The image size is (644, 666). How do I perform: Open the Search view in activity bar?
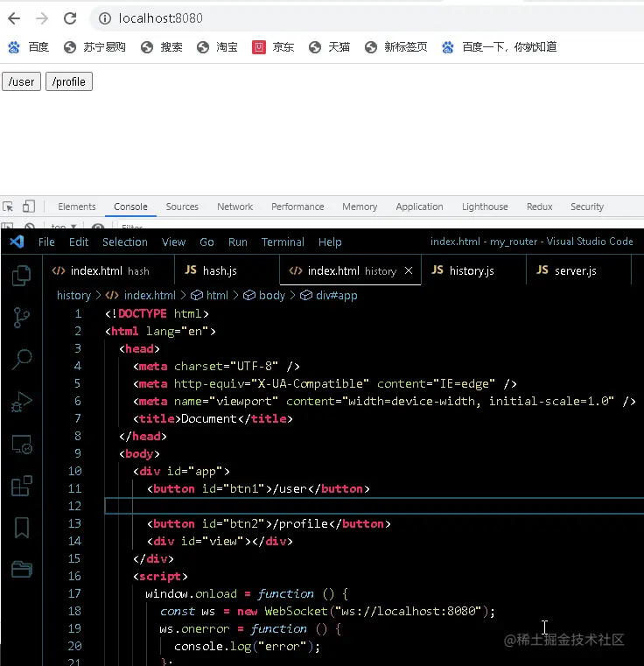coord(21,360)
